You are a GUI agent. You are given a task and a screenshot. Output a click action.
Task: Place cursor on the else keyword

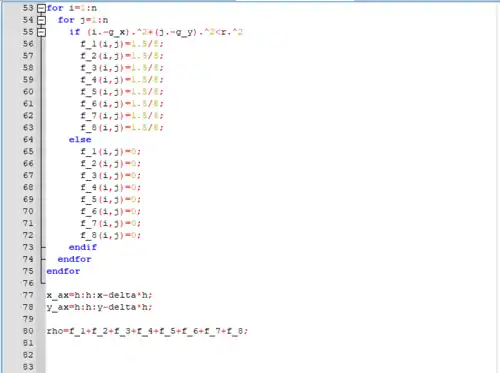tap(80, 140)
